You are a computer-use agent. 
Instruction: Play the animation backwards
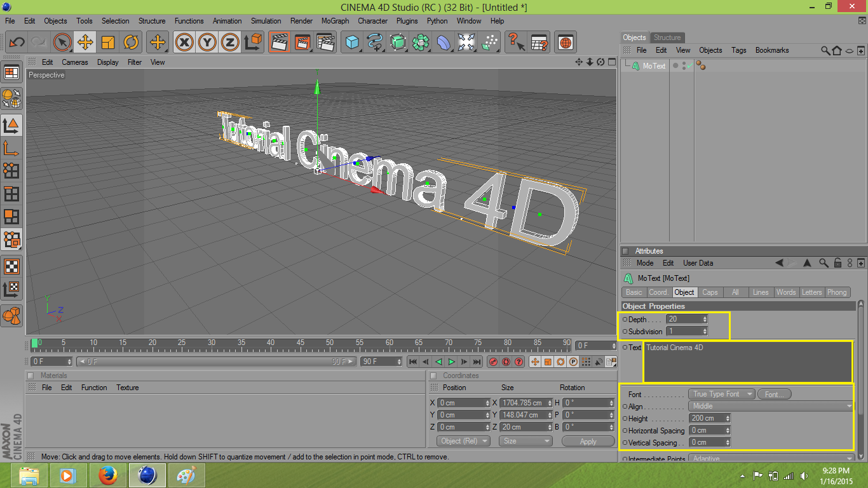coord(438,362)
